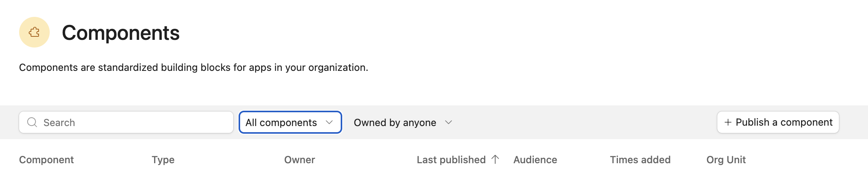Open the Owned by anyone filter

(403, 122)
